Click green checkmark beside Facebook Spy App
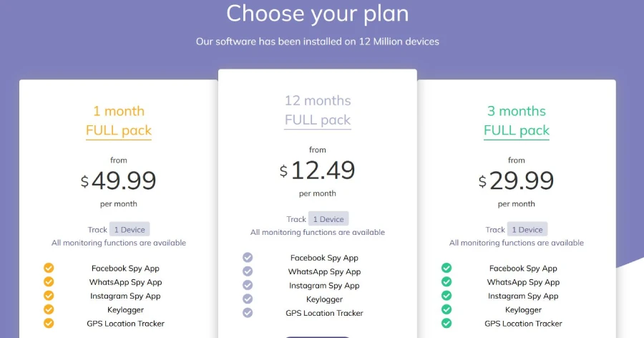 (x=447, y=268)
